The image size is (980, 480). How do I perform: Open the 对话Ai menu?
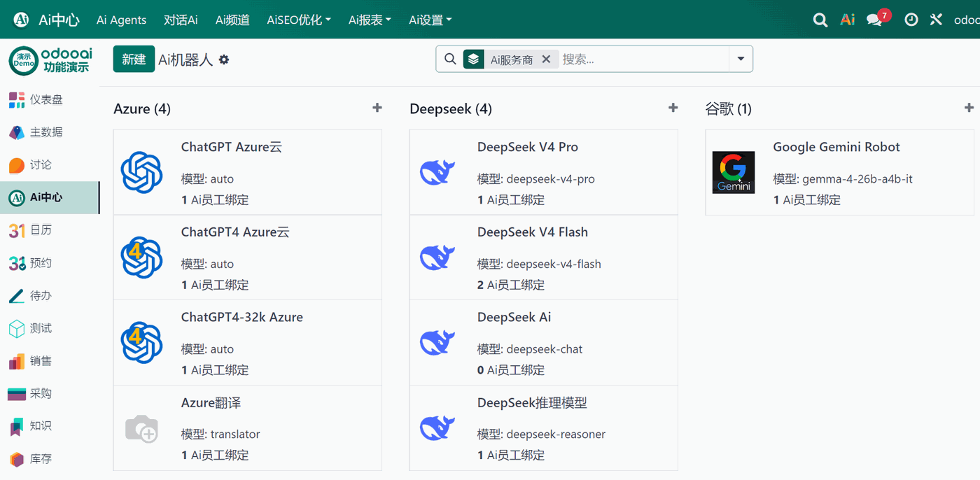(181, 20)
